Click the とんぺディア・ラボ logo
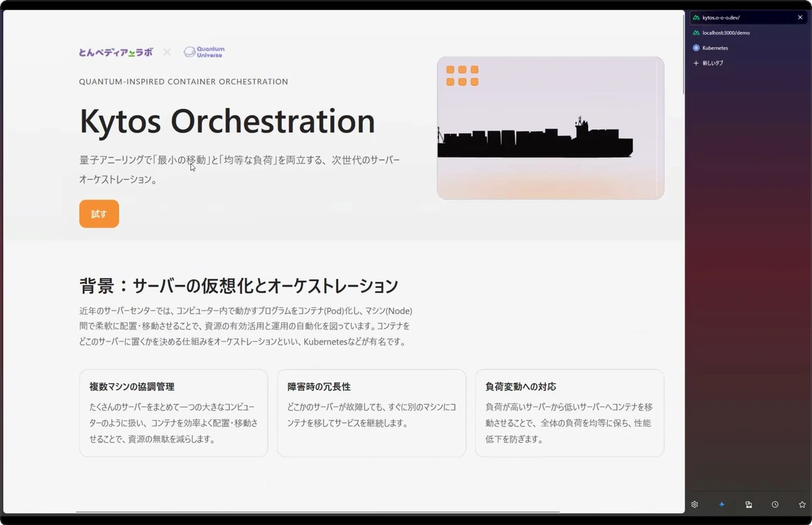The width and height of the screenshot is (812, 525). (114, 51)
